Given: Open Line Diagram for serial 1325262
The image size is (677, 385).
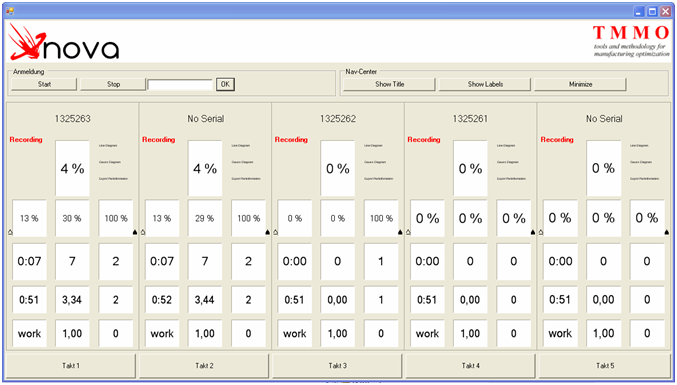Looking at the screenshot, I should 373,145.
